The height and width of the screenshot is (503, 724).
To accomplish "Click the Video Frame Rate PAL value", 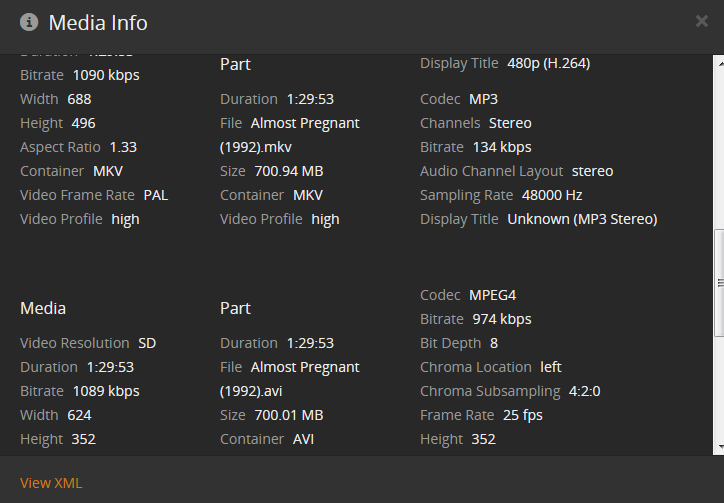I will (x=155, y=195).
